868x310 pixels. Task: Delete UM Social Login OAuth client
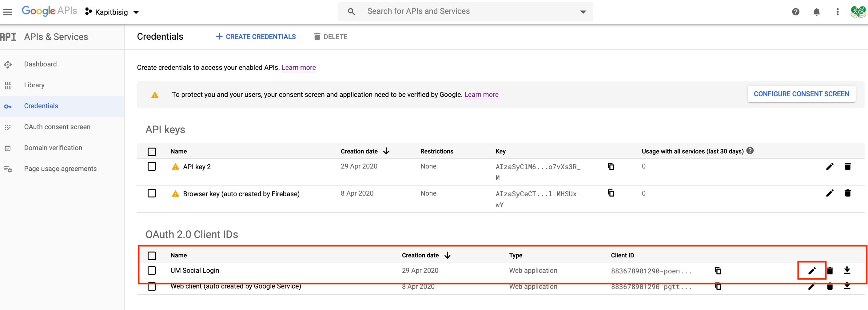[x=830, y=271]
